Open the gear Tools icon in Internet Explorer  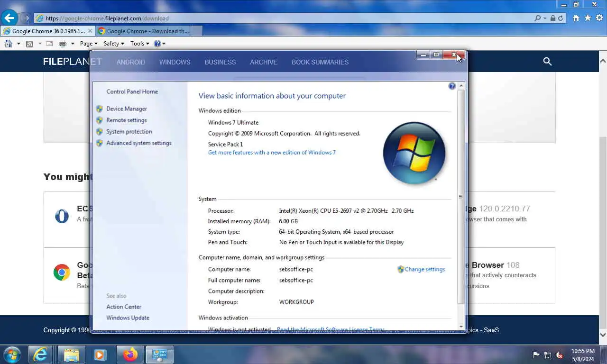(x=599, y=18)
